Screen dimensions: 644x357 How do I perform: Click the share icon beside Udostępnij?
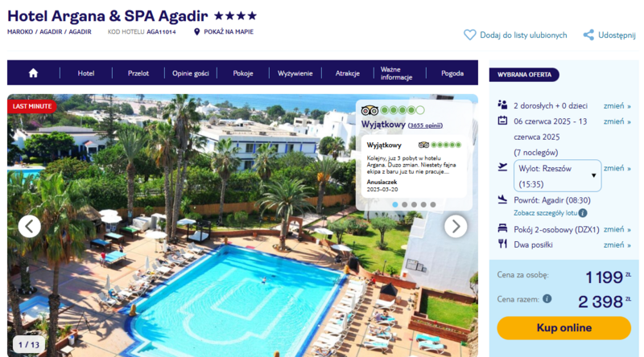pyautogui.click(x=588, y=35)
